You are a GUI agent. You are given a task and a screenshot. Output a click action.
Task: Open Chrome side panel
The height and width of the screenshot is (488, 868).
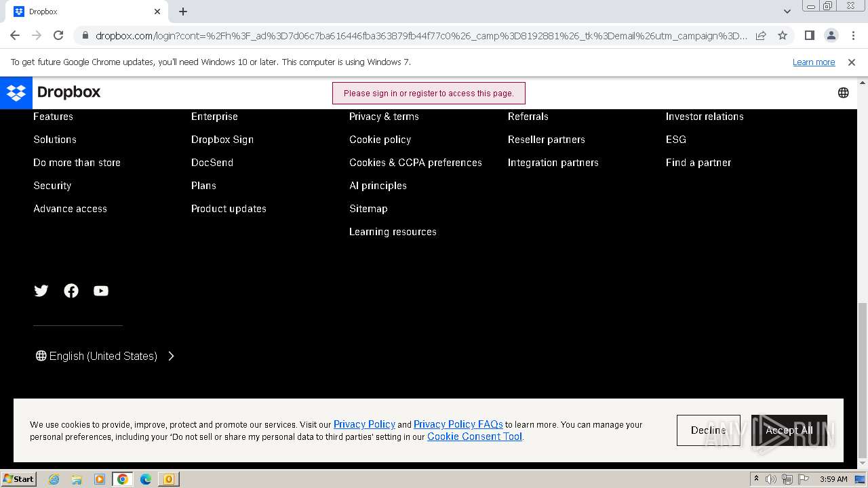(x=809, y=35)
